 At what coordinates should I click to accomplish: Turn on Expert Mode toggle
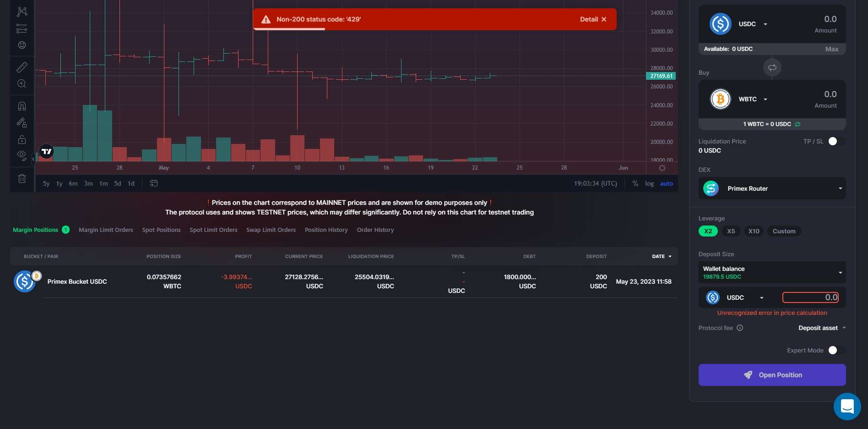pos(836,350)
